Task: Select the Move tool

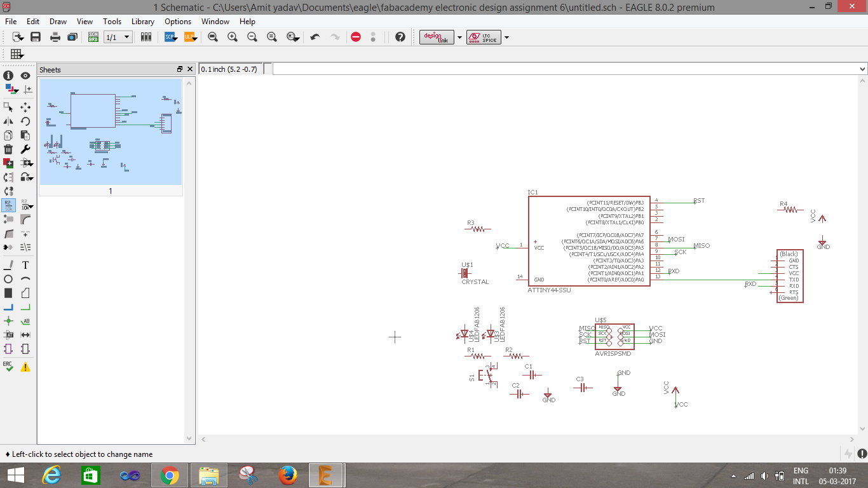Action: coord(25,107)
